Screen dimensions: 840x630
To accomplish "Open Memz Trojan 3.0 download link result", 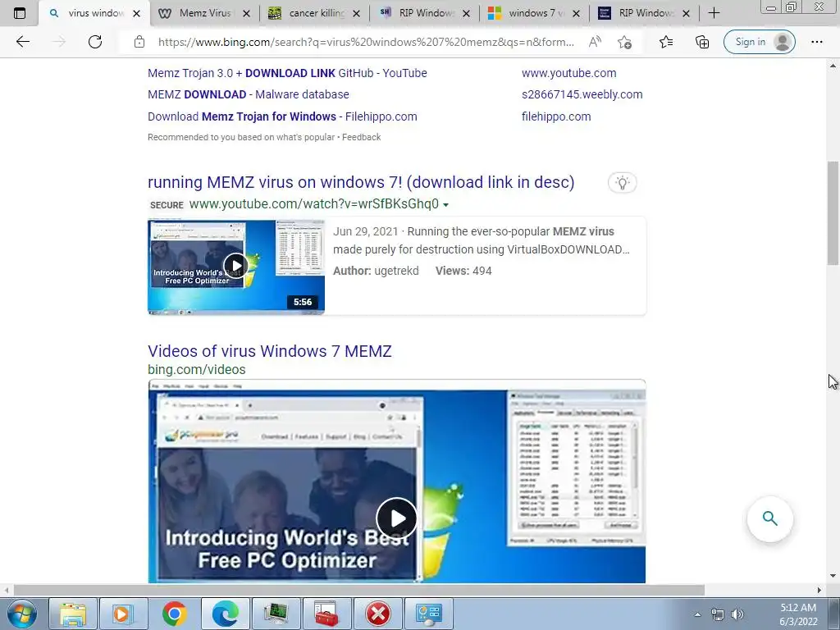I will click(x=287, y=73).
